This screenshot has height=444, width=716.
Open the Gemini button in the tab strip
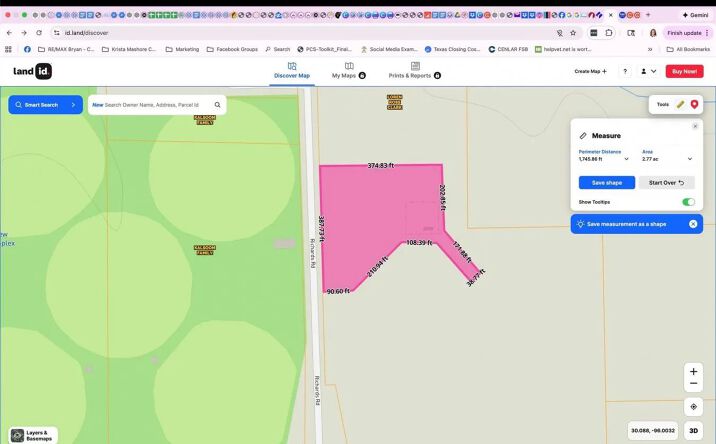(x=695, y=15)
